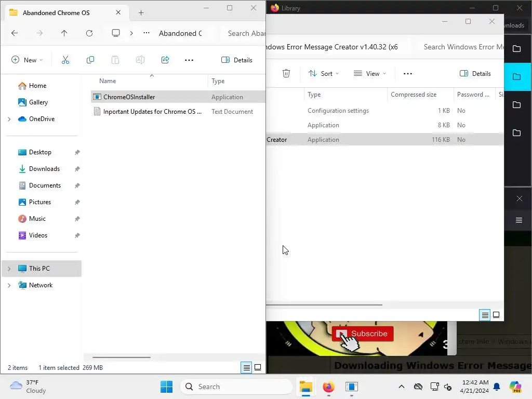
Task: Add a new tab in Abandoned Chrome OS window
Action: pos(141,13)
